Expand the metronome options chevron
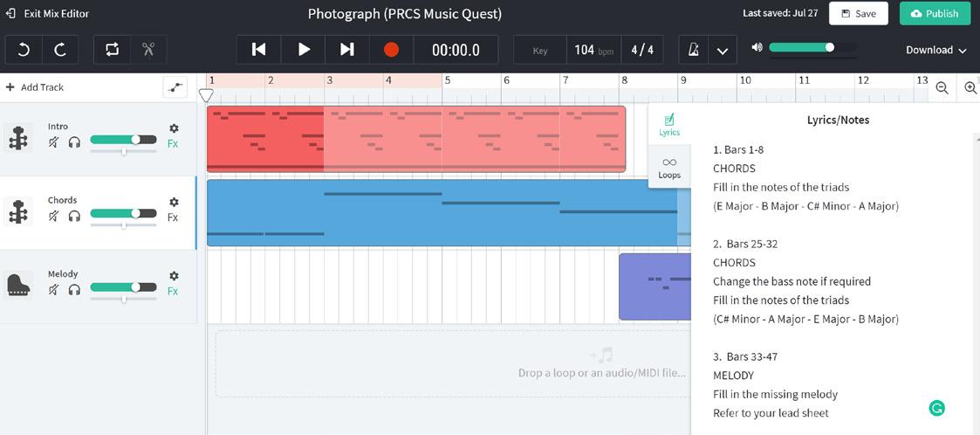This screenshot has height=435, width=980. [723, 50]
